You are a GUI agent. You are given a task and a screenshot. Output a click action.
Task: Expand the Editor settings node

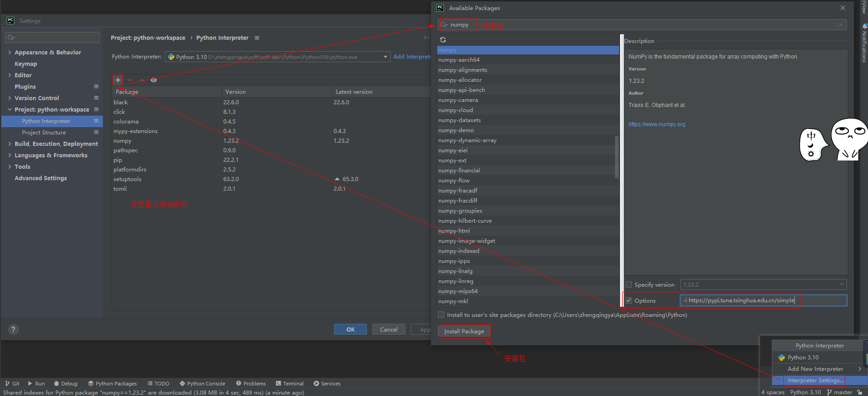[10, 75]
